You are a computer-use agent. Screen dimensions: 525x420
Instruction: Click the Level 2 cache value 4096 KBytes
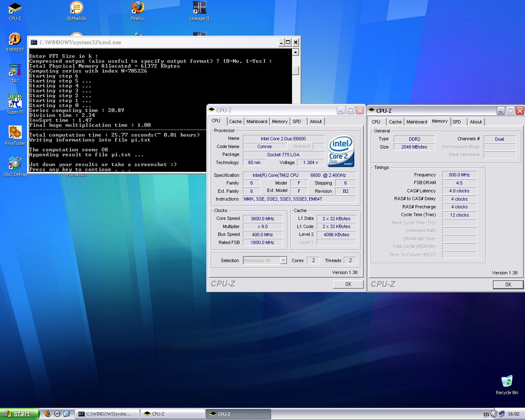click(x=336, y=235)
